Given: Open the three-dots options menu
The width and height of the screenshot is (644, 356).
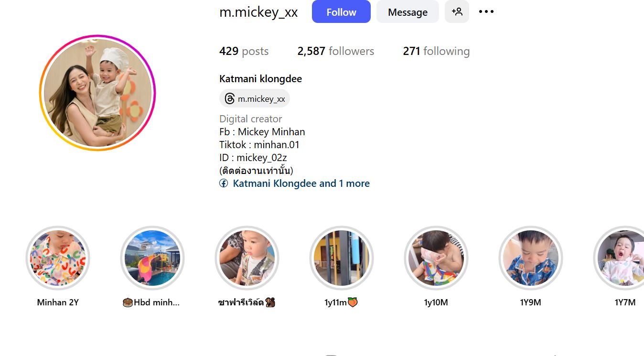Looking at the screenshot, I should click(486, 11).
